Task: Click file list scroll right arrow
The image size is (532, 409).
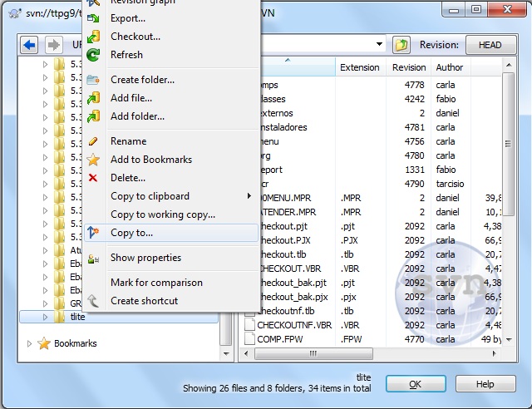Action: tap(495, 353)
